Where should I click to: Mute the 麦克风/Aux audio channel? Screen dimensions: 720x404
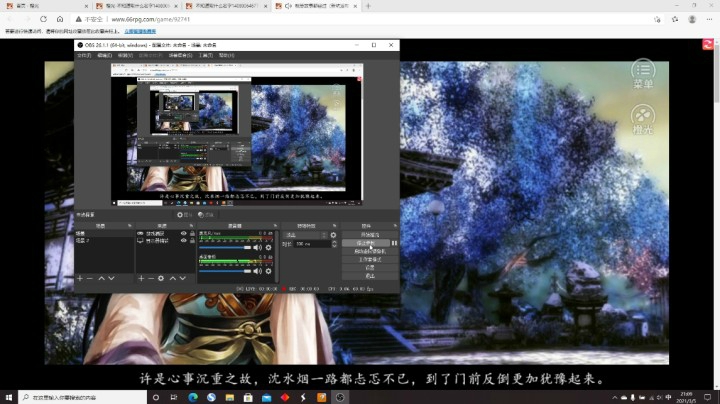click(258, 247)
